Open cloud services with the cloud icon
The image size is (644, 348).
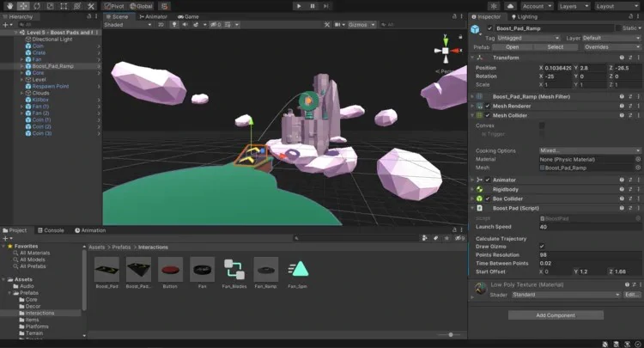[x=511, y=6]
